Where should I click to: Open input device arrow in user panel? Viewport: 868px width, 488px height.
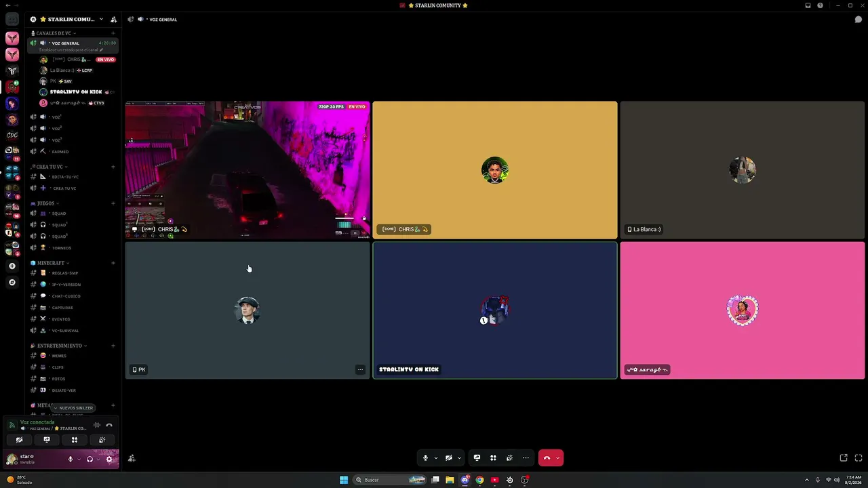point(79,460)
